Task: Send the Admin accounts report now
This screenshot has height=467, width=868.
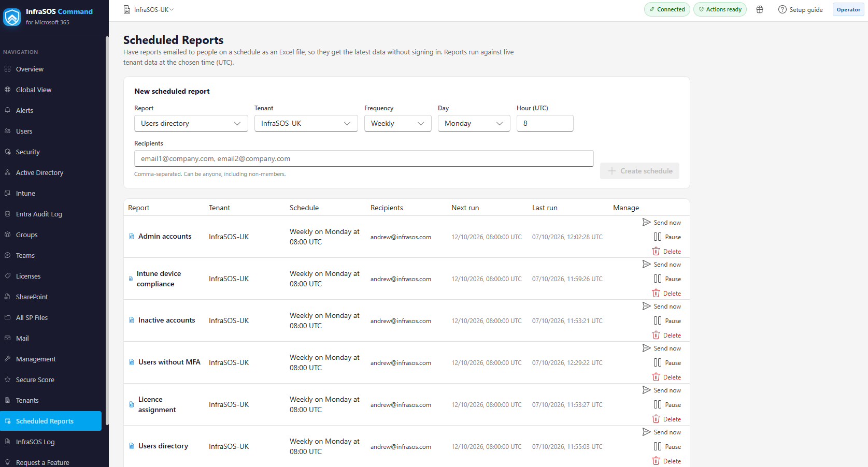Action: click(x=662, y=222)
